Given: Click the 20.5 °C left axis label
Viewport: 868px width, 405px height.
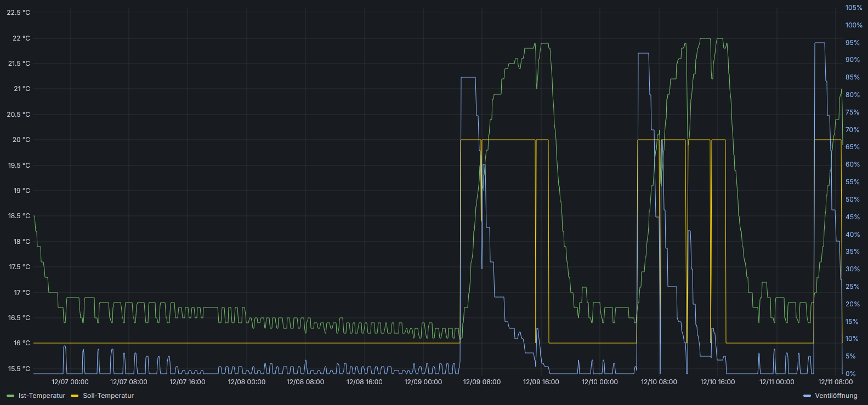Looking at the screenshot, I should click(19, 115).
